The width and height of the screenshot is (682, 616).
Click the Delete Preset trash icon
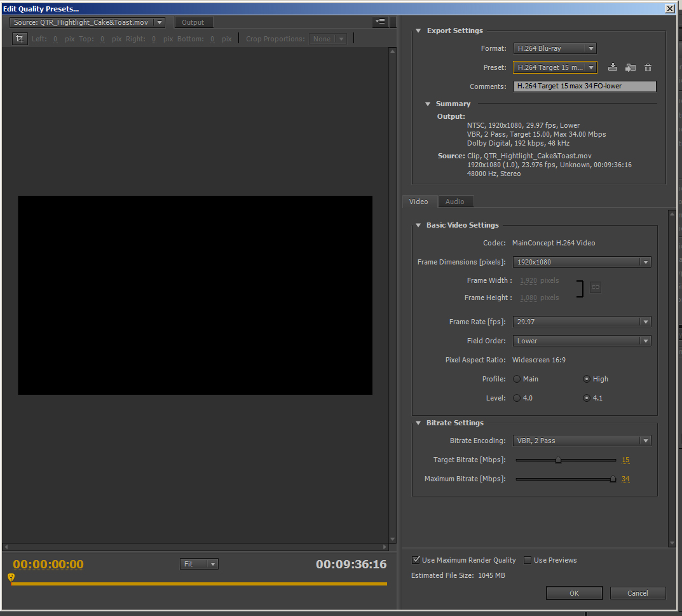click(x=648, y=67)
